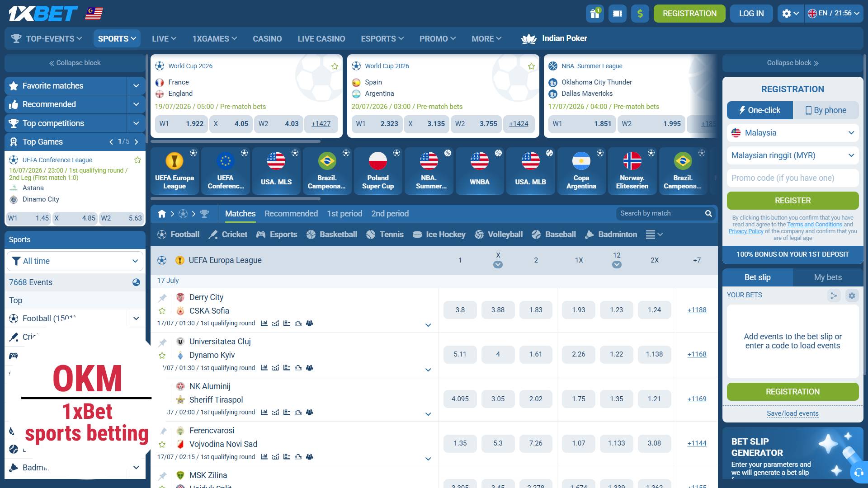Open more sports list dropdown
Screen dimensions: 868x488
coord(654,235)
